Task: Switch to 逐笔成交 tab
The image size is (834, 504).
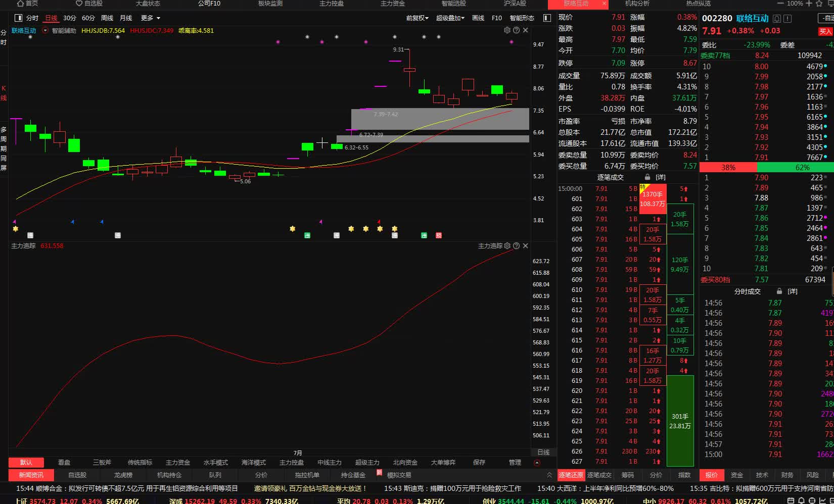Action: coord(599,475)
